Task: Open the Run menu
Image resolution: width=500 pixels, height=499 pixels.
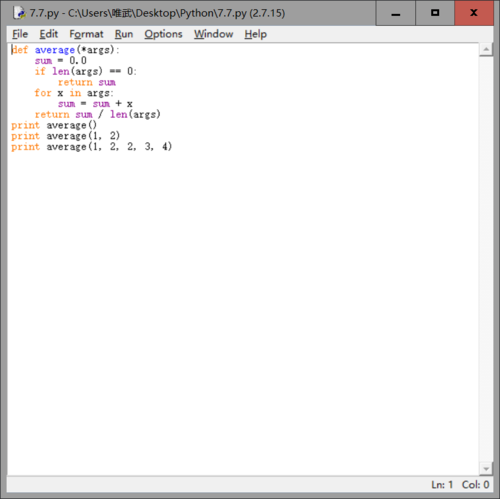Action: point(124,34)
